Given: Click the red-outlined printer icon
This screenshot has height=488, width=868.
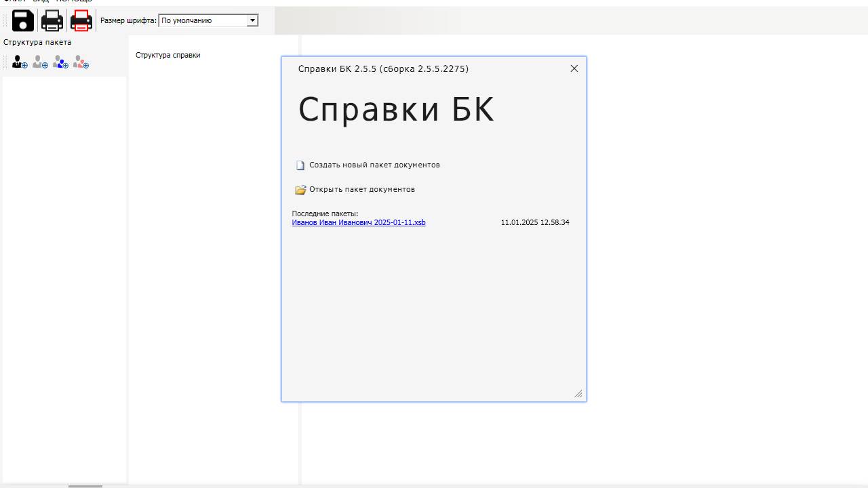Looking at the screenshot, I should pos(81,21).
